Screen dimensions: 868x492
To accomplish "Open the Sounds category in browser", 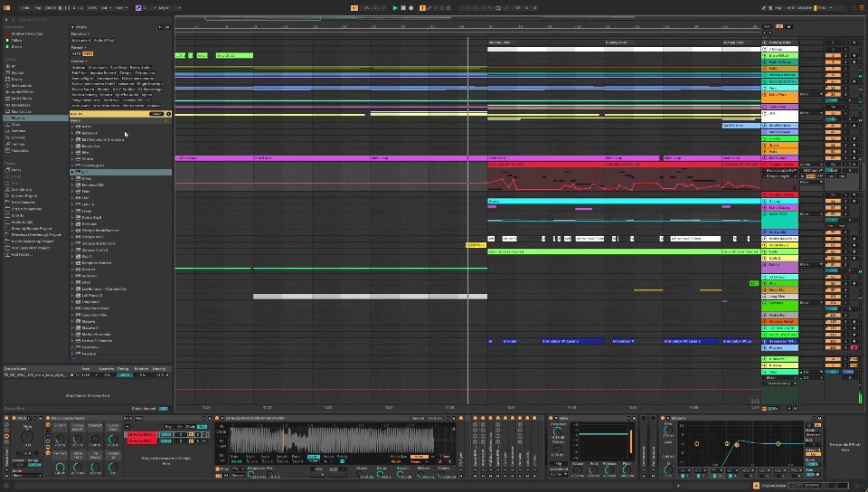I will tap(16, 72).
